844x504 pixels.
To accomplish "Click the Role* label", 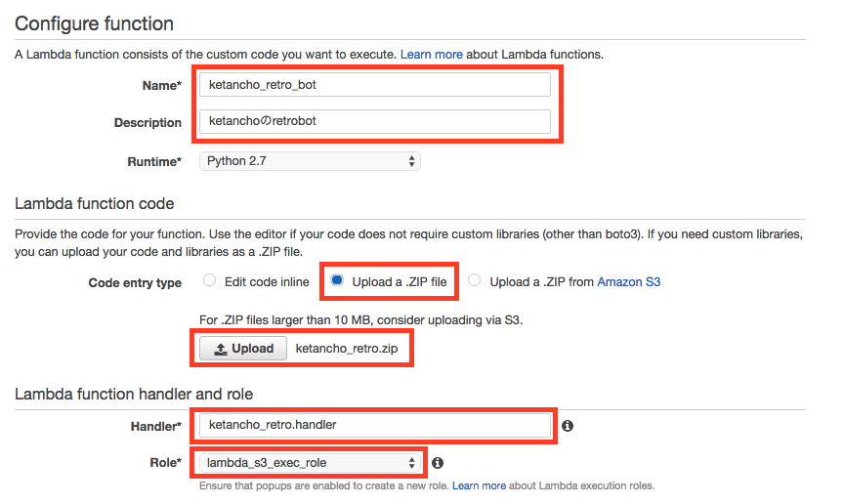I will (x=166, y=463).
